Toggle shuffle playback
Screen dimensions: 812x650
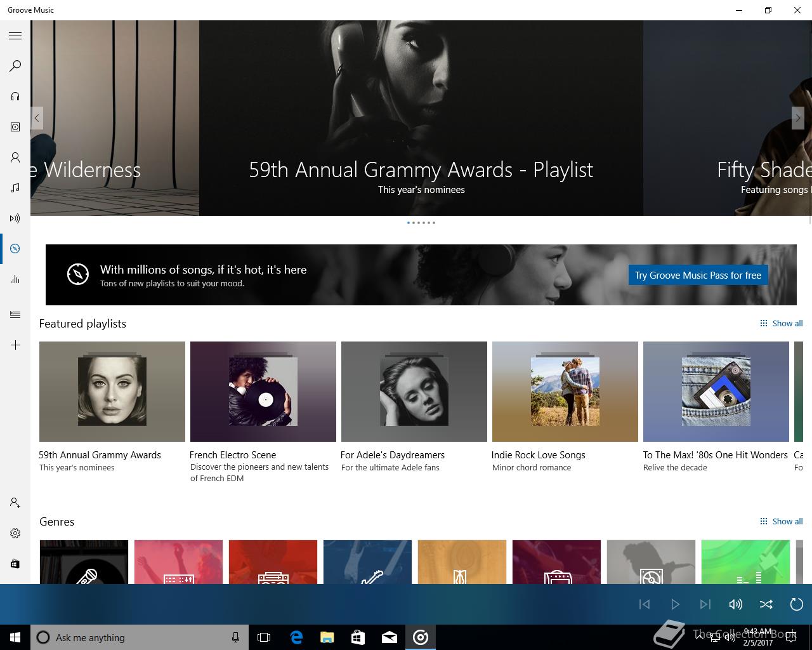click(x=766, y=604)
